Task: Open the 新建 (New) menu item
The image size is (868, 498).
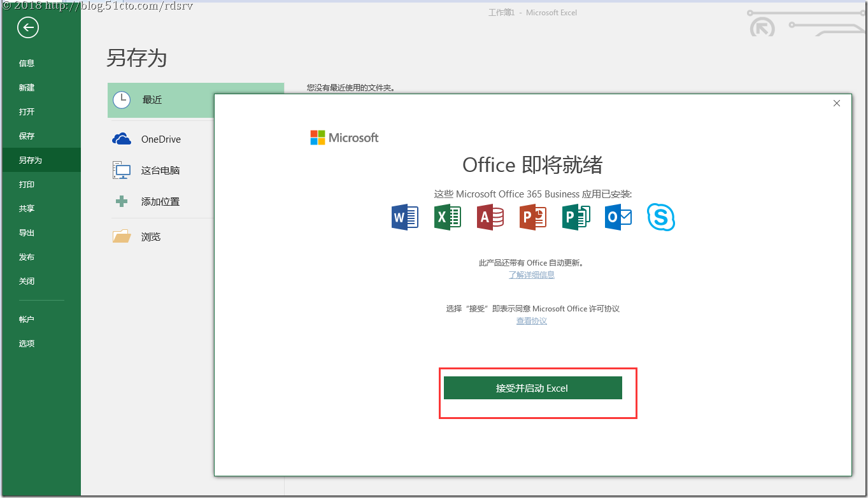Action: 40,87
